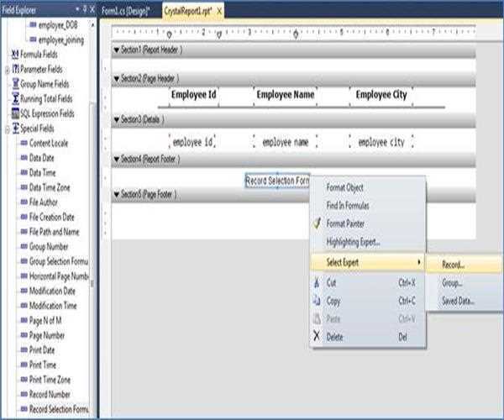The image size is (504, 420).
Task: Click the Cut scissors icon in context menu
Action: coord(317,283)
